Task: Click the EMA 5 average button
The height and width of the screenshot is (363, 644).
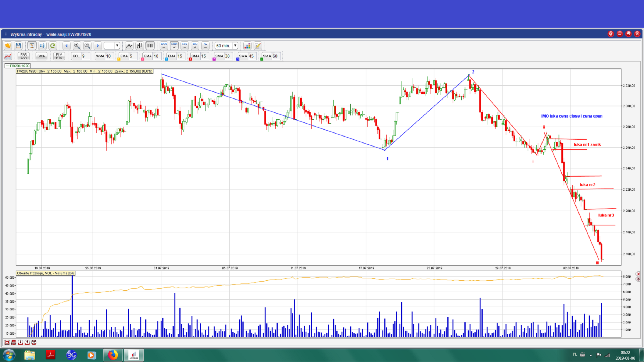Action: pos(124,56)
